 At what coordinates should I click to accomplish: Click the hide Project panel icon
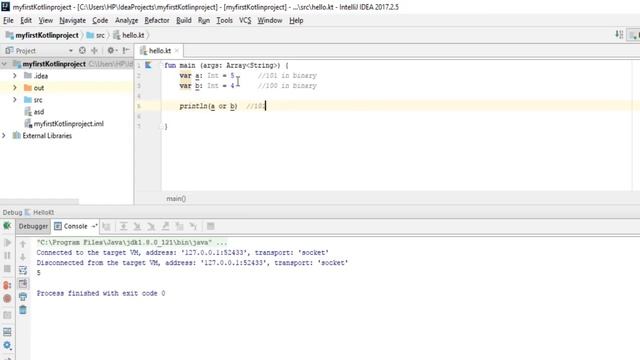pos(126,50)
